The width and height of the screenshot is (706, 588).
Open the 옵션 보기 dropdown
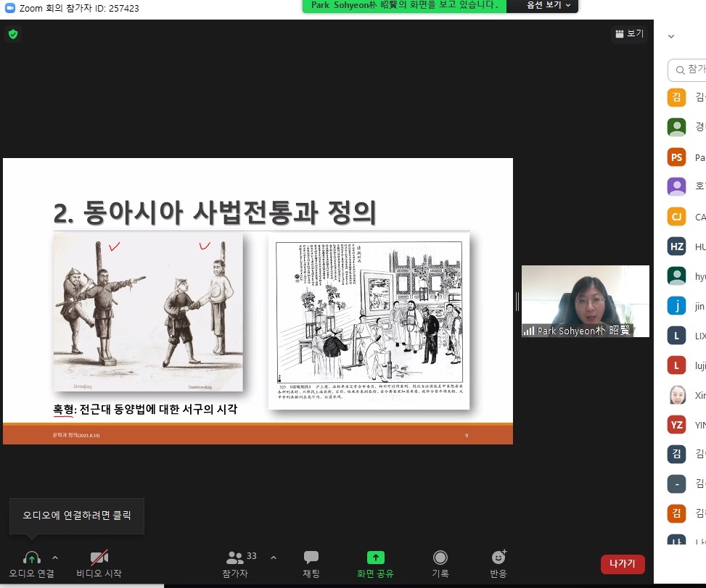(542, 6)
